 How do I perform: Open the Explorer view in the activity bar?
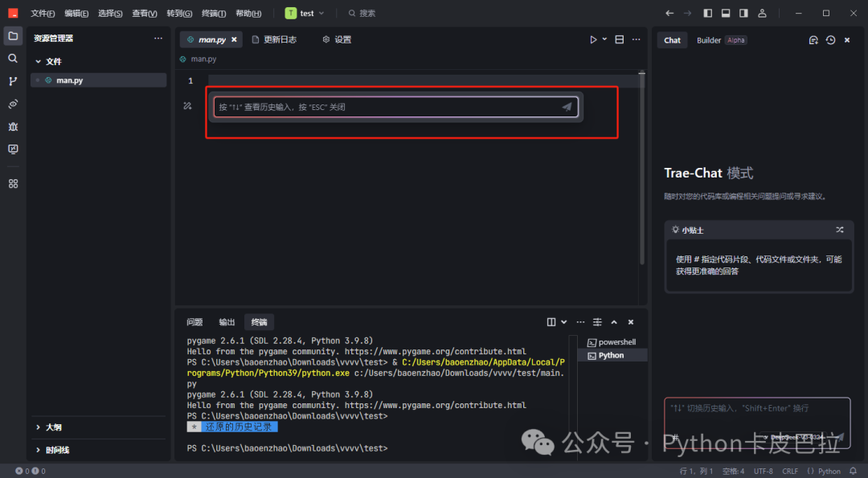coord(13,36)
